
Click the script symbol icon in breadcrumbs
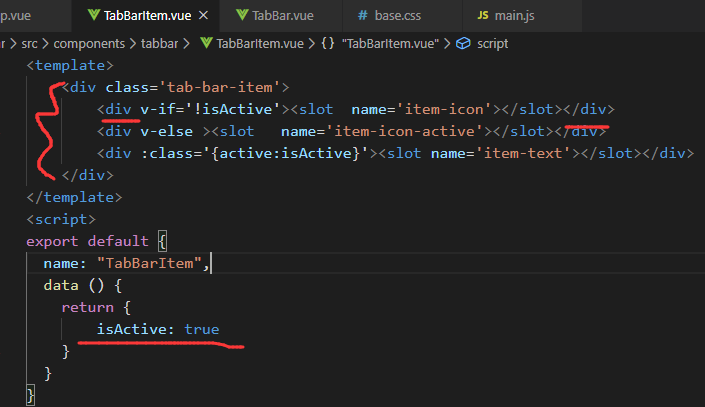463,43
